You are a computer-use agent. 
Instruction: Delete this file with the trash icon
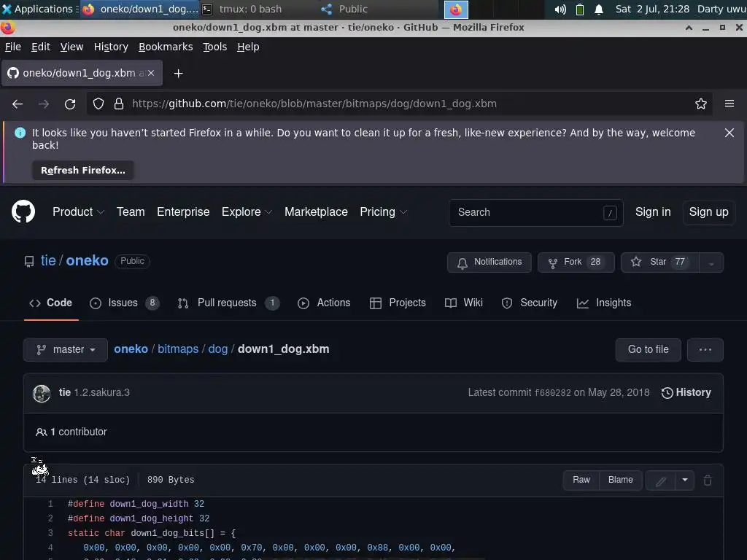click(708, 480)
